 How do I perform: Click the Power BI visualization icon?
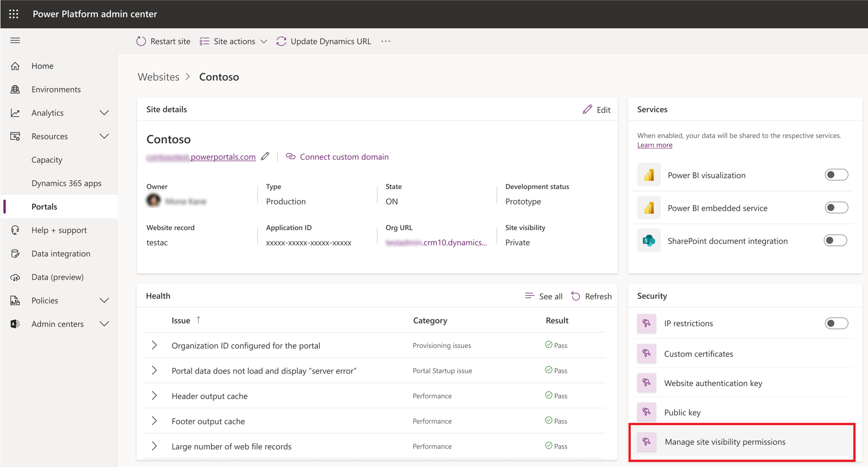click(x=649, y=175)
